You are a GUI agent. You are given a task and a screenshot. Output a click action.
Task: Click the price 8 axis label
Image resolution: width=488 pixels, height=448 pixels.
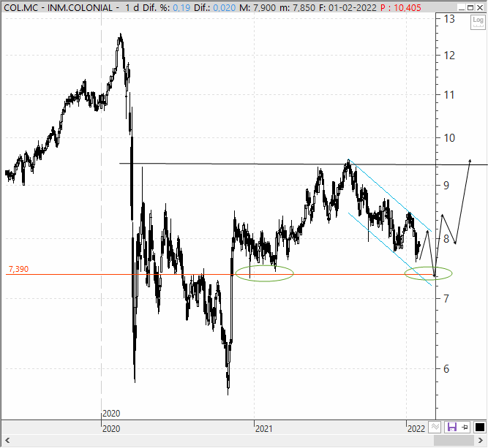tap(446, 239)
